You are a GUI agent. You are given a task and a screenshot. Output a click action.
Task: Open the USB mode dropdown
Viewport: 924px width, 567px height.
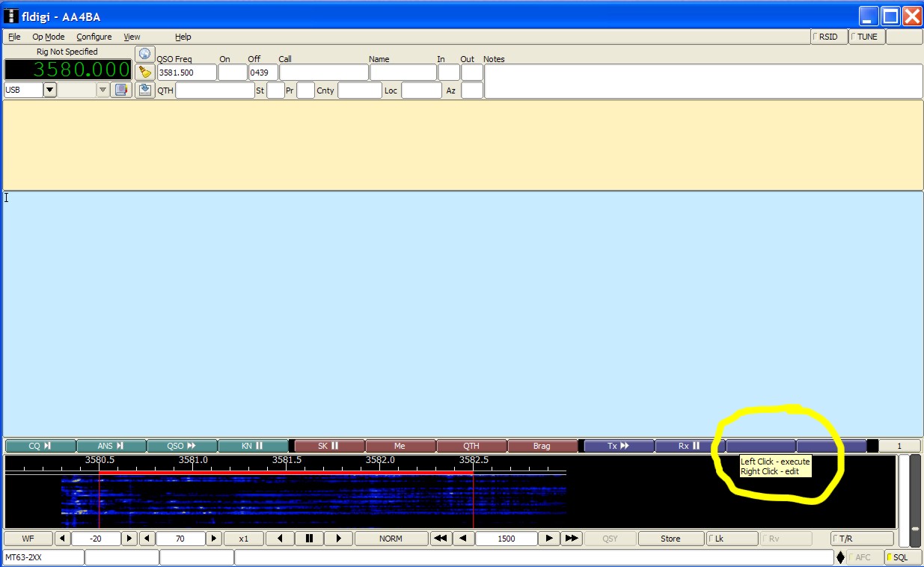pos(50,90)
